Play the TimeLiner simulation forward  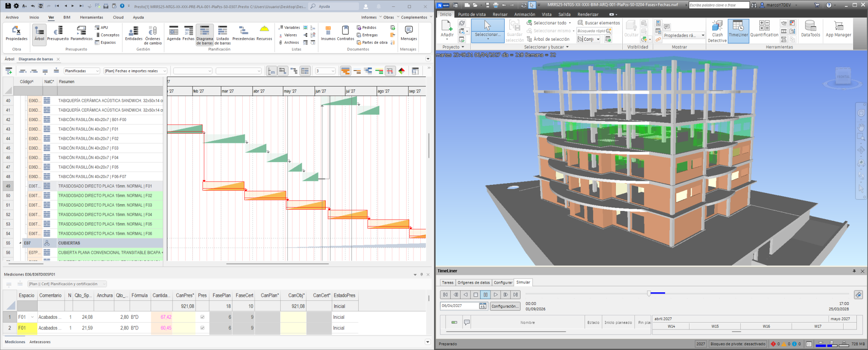pos(496,295)
